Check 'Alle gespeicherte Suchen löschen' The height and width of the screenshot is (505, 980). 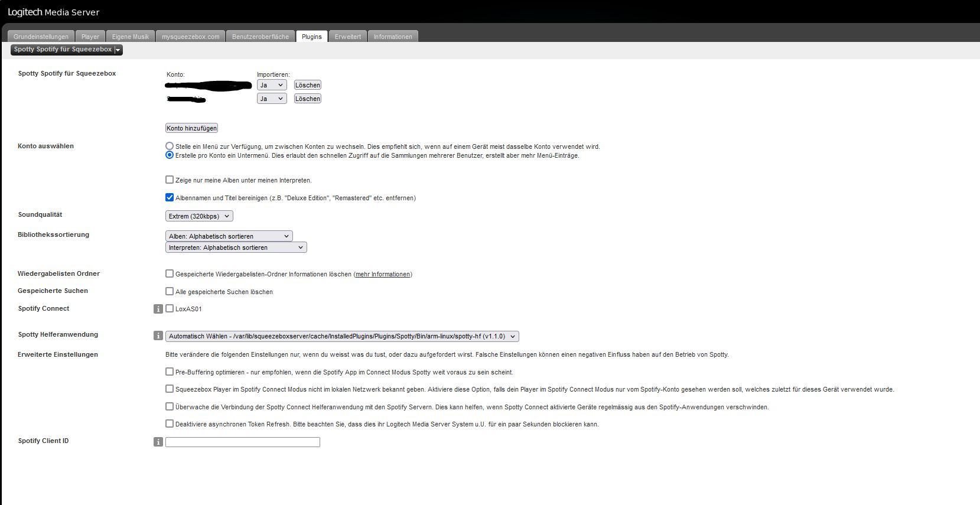point(170,291)
